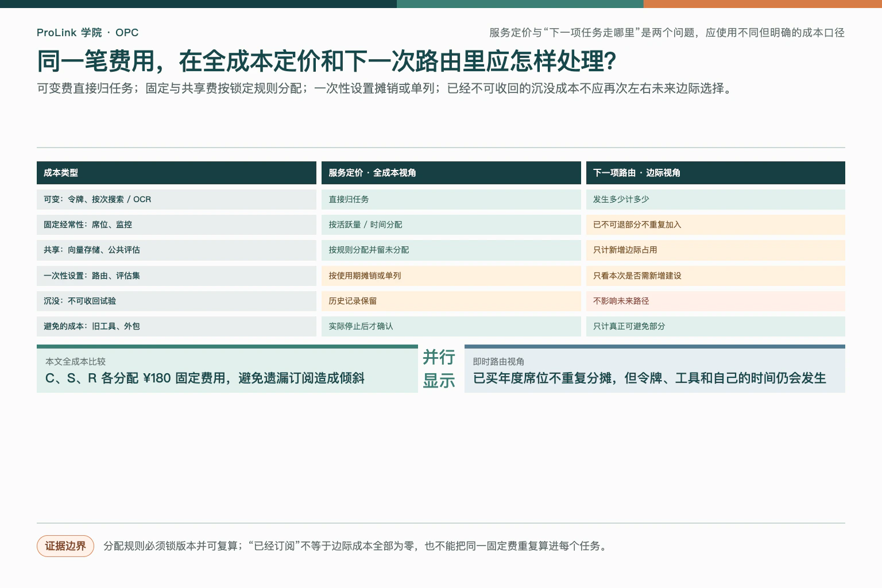882x588 pixels.
Task: Click the cell 按使用期摊销或单列
Action: (x=451, y=276)
